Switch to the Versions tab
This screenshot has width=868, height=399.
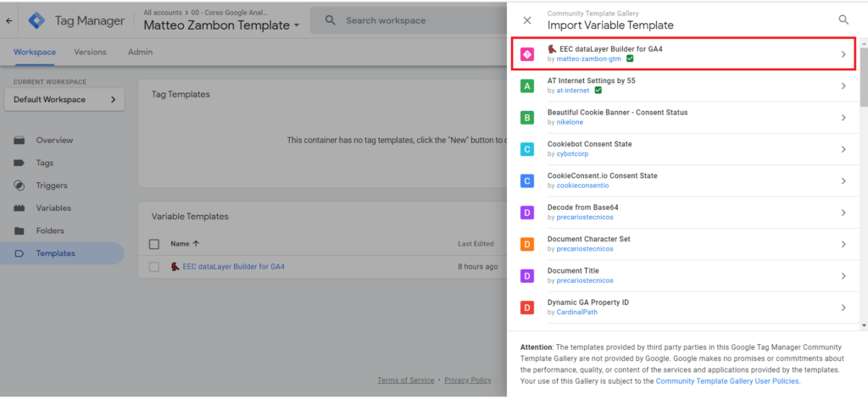(x=90, y=52)
